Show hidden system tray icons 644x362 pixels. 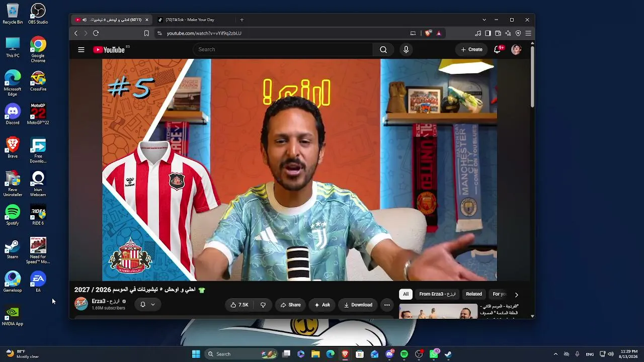click(x=555, y=354)
